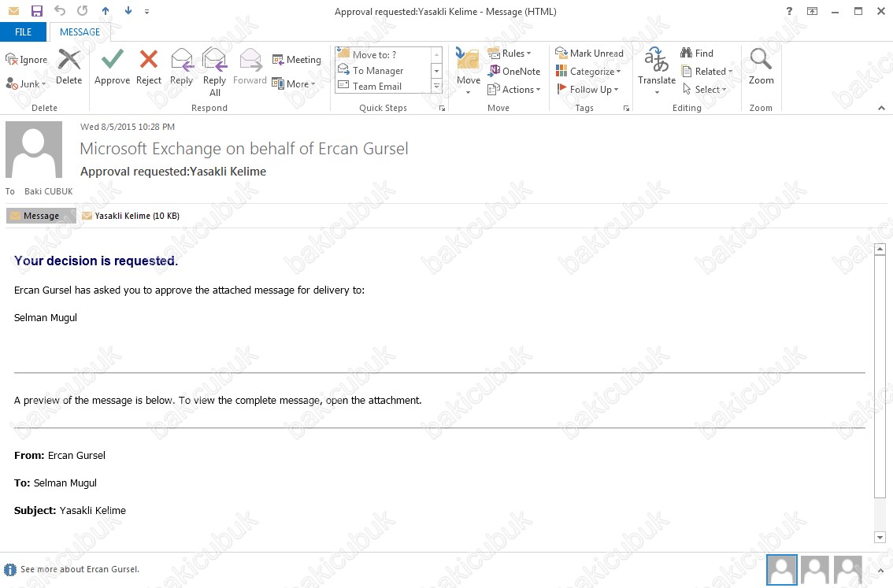This screenshot has height=588, width=893.
Task: Select the Message view button
Action: [41, 216]
